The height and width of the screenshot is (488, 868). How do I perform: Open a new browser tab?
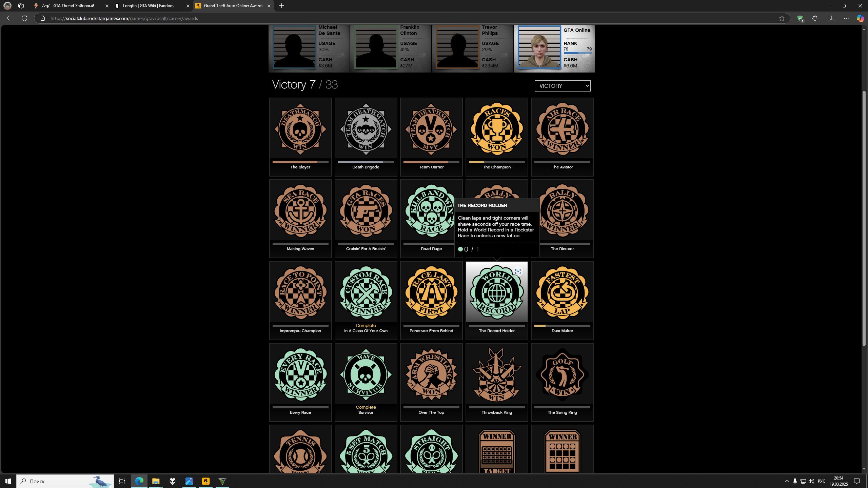tap(281, 6)
